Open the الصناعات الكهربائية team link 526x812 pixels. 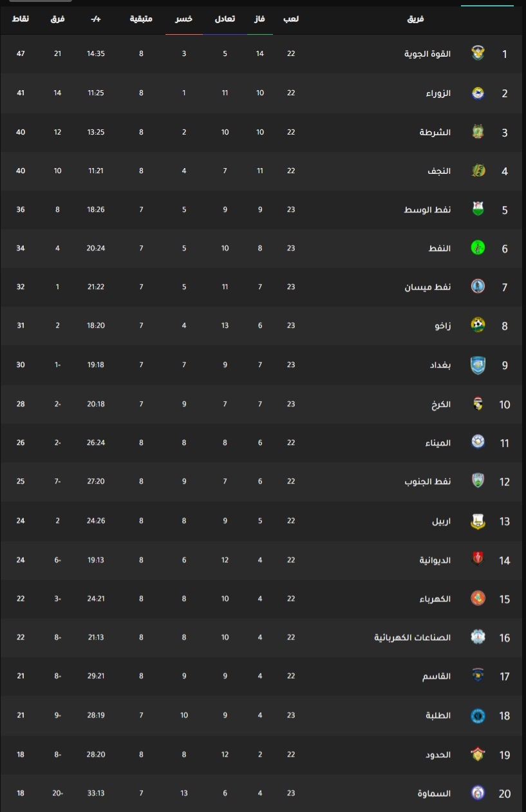point(413,637)
